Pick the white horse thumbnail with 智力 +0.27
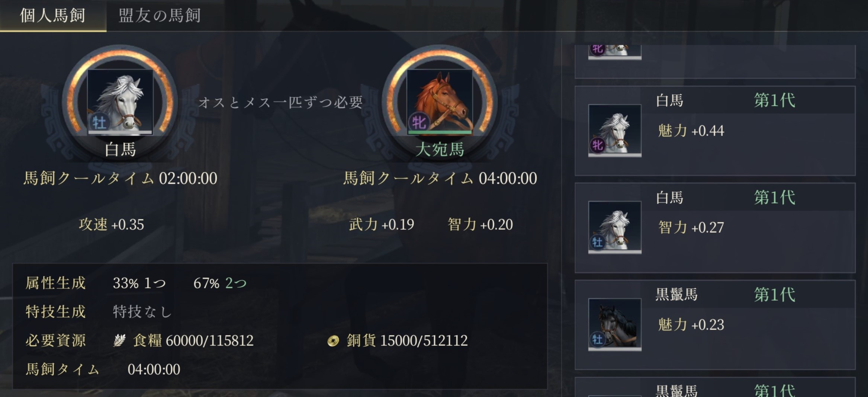The height and width of the screenshot is (397, 868). click(x=615, y=227)
